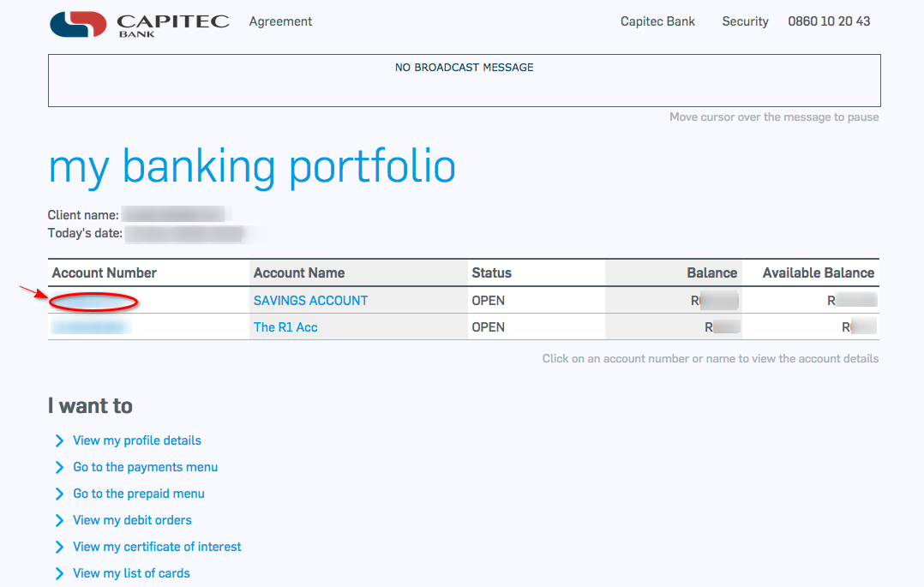Open the Capitec Bank header link
This screenshot has width=924, height=587.
tap(657, 21)
